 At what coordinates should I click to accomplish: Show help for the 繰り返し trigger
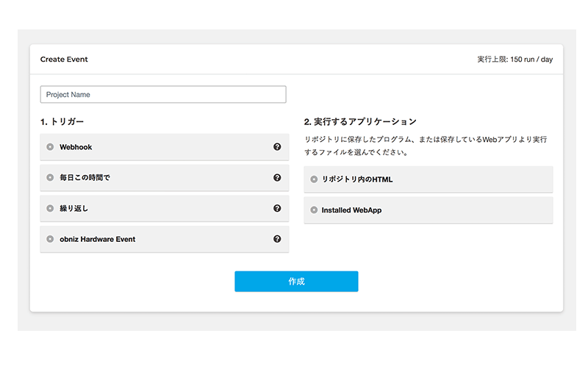277,209
